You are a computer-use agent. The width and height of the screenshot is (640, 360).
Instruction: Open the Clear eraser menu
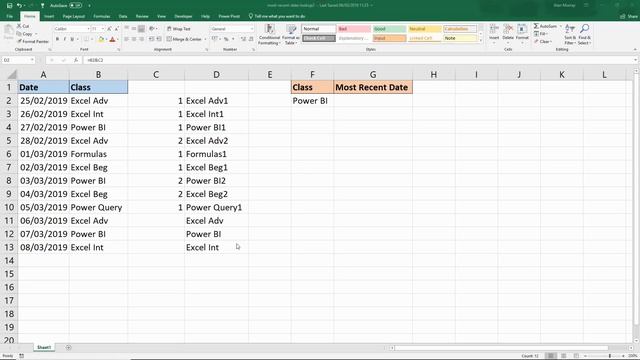tap(543, 42)
